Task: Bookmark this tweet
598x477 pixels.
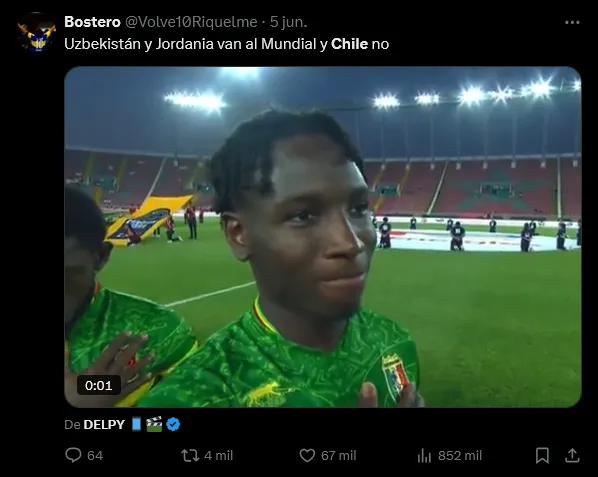Action: coord(542,455)
